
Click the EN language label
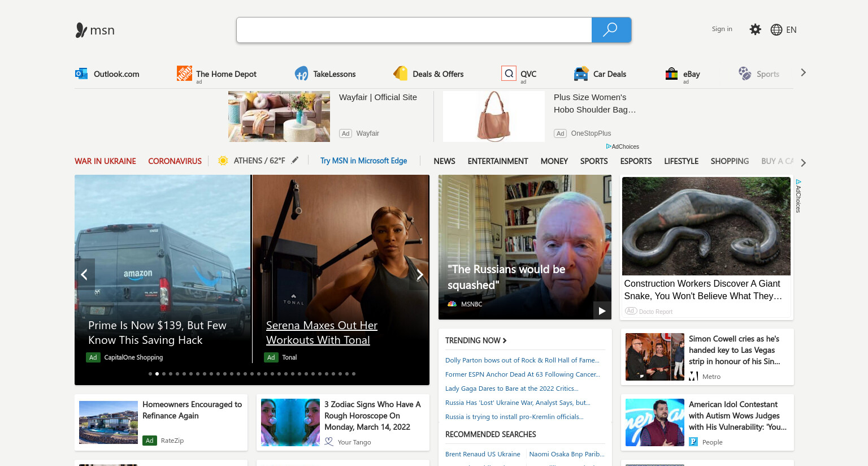click(x=791, y=30)
